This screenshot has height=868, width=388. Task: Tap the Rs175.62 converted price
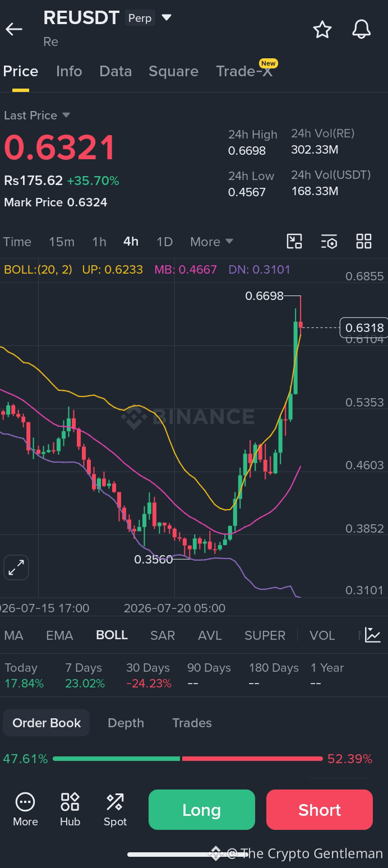[33, 181]
